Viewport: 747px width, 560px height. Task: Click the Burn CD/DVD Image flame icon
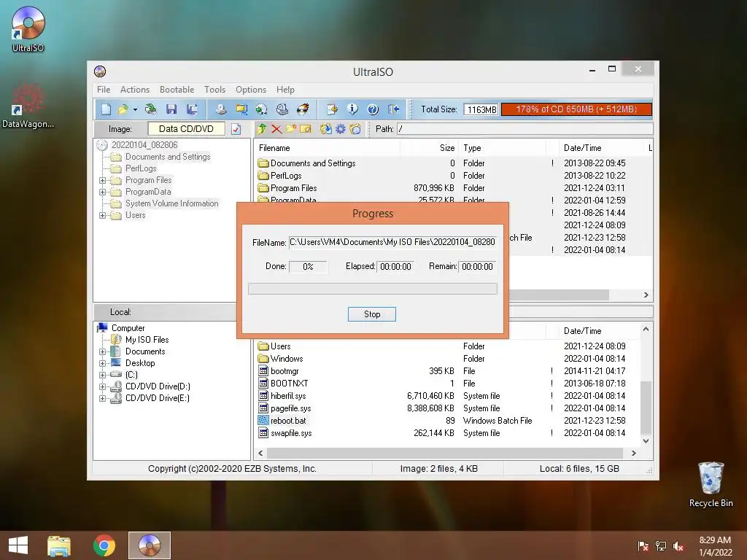click(x=303, y=109)
